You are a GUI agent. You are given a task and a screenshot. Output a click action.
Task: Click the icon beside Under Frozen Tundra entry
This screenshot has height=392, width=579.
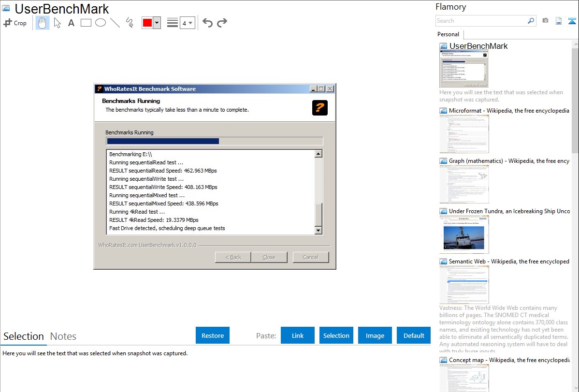[x=443, y=211]
